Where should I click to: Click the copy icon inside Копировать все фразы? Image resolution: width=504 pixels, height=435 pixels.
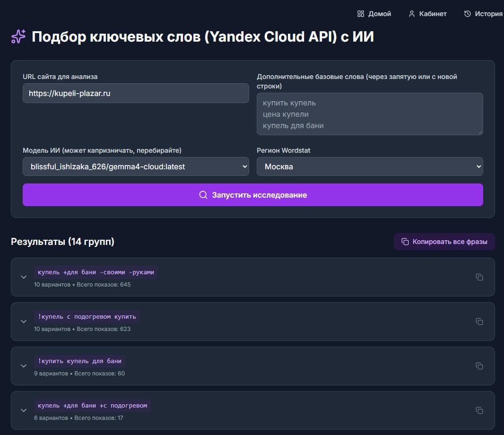405,242
